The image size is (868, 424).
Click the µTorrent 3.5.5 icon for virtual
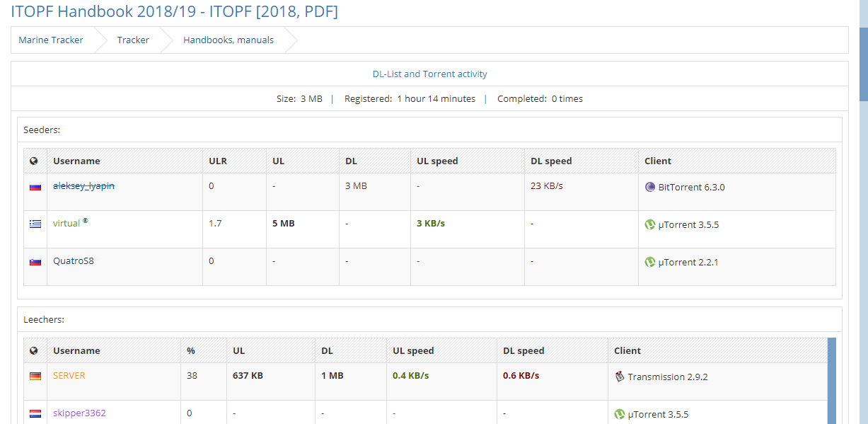[650, 224]
